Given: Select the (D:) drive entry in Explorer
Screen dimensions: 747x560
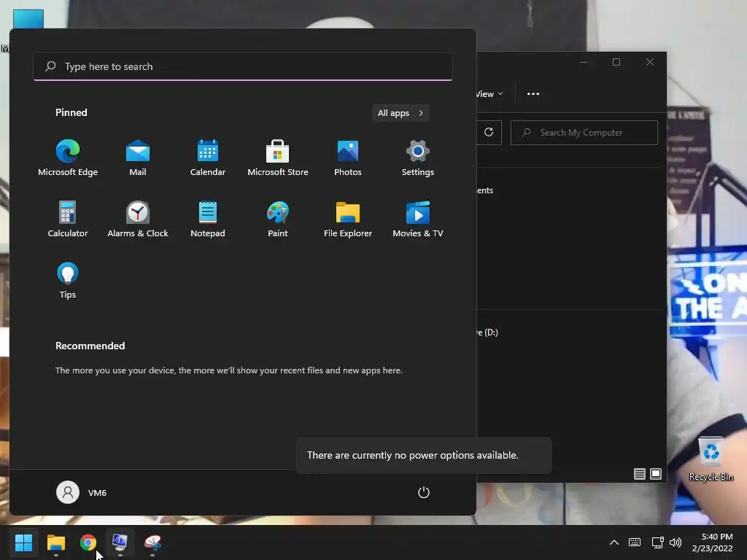Looking at the screenshot, I should (x=487, y=332).
